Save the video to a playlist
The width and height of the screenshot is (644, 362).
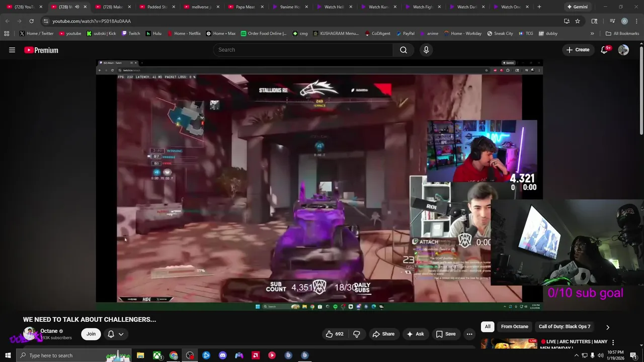[x=446, y=334]
